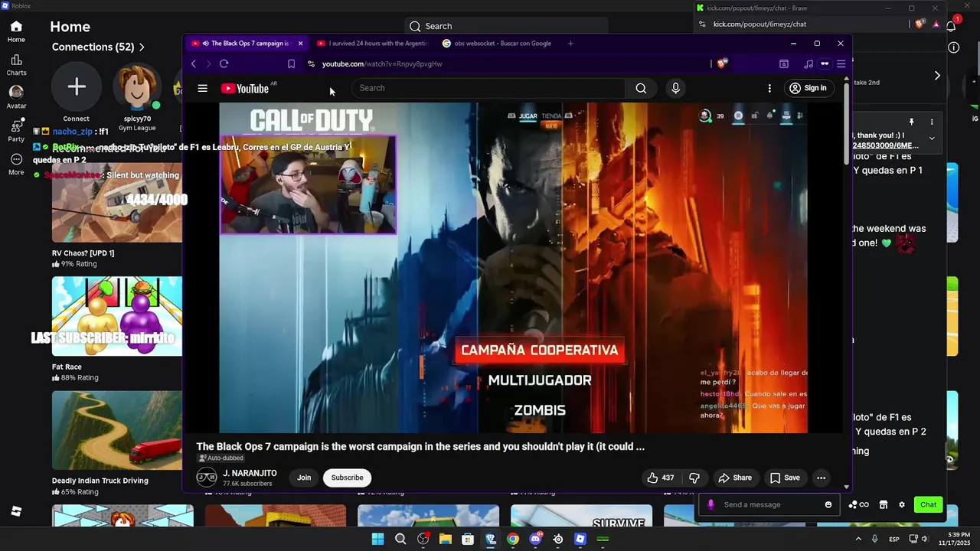Open Fat Race game tile
Image resolution: width=980 pixels, height=551 pixels.
(x=117, y=316)
